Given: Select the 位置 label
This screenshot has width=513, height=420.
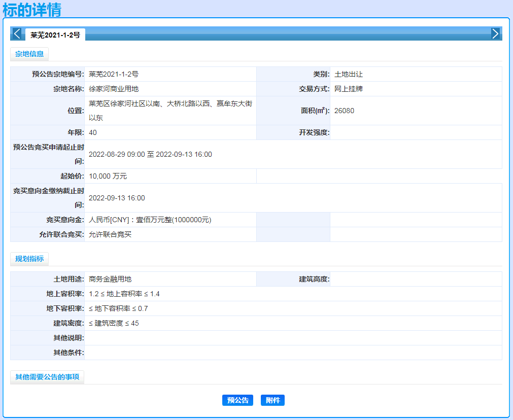Looking at the screenshot, I should [76, 111].
